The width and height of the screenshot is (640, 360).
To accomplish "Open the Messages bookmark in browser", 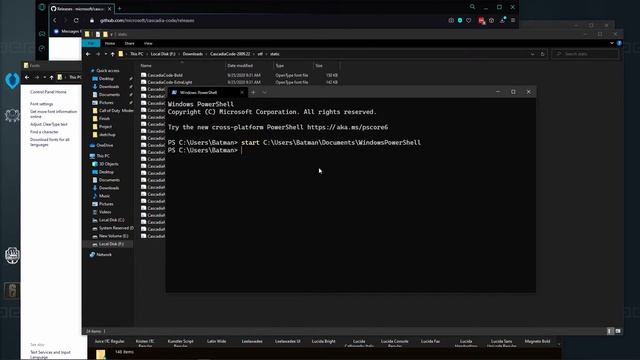I will [x=68, y=31].
